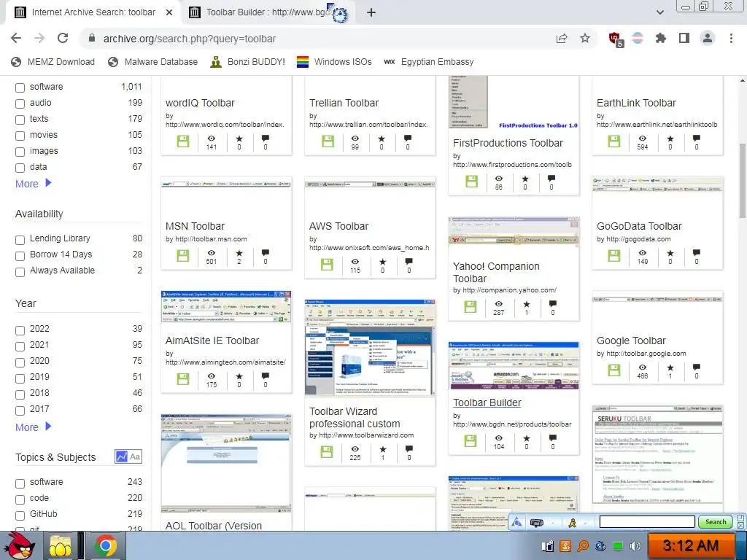
Task: Click the desktop toolbar search text field
Action: [x=647, y=522]
